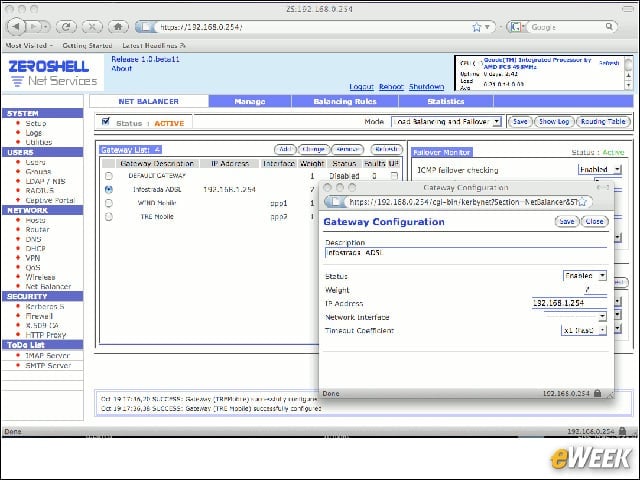Click the CPU info box scrollbar
This screenshot has width=640, height=480.
[628, 73]
